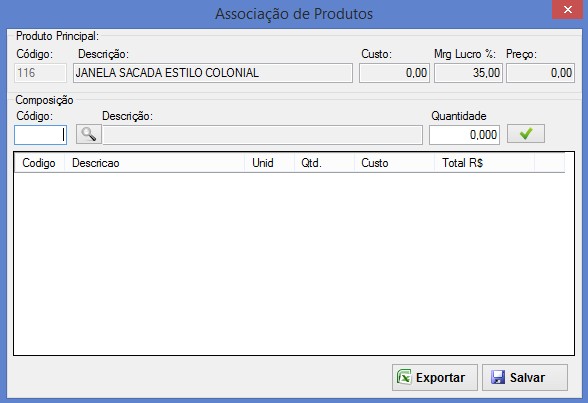Focus the Composição Código input field

40,135
